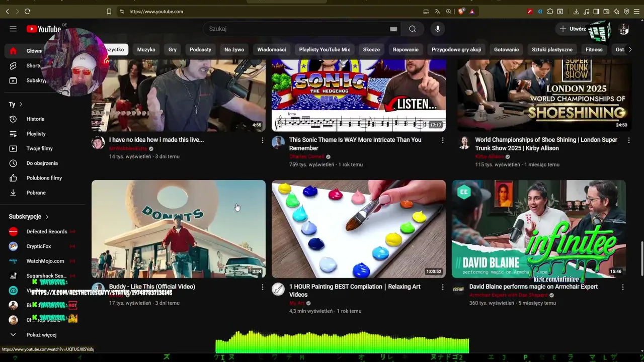Open options for 1 HOUR Painting video

coord(443,287)
